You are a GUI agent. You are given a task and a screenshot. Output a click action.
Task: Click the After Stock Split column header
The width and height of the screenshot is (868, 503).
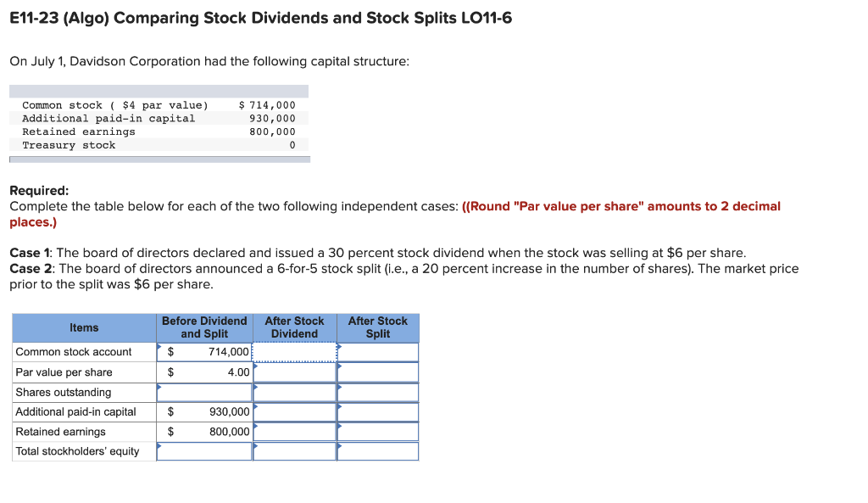coord(377,327)
